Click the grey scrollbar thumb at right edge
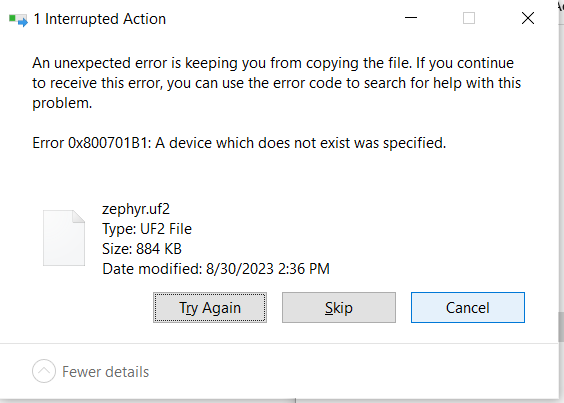 561,327
